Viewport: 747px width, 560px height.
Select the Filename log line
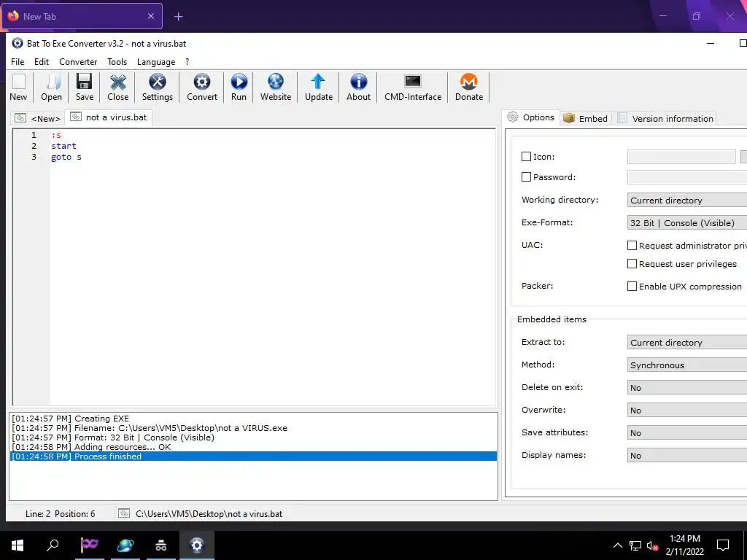pos(253,428)
